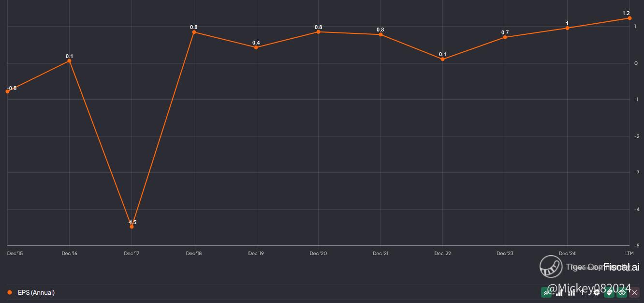Select the Dec '17 low data point

click(x=132, y=227)
